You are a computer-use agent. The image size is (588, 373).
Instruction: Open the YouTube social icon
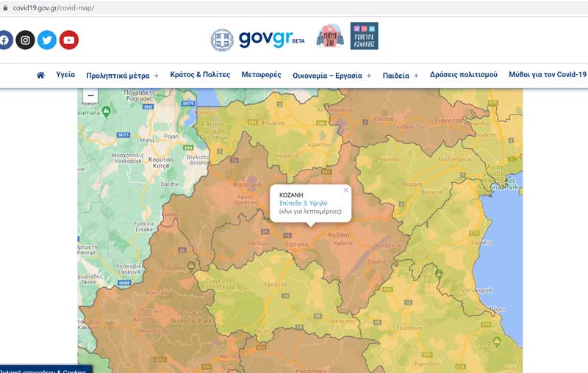[69, 40]
